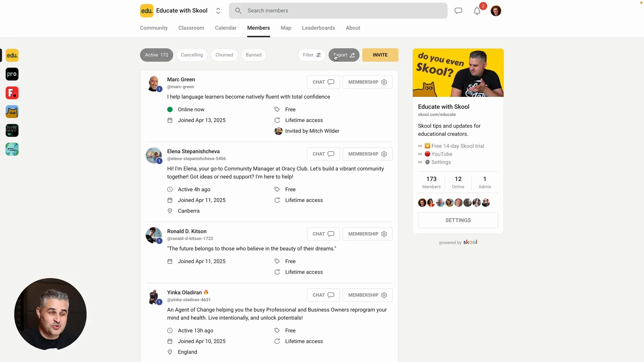Open the Filter options
The image size is (644, 362).
coord(312,55)
